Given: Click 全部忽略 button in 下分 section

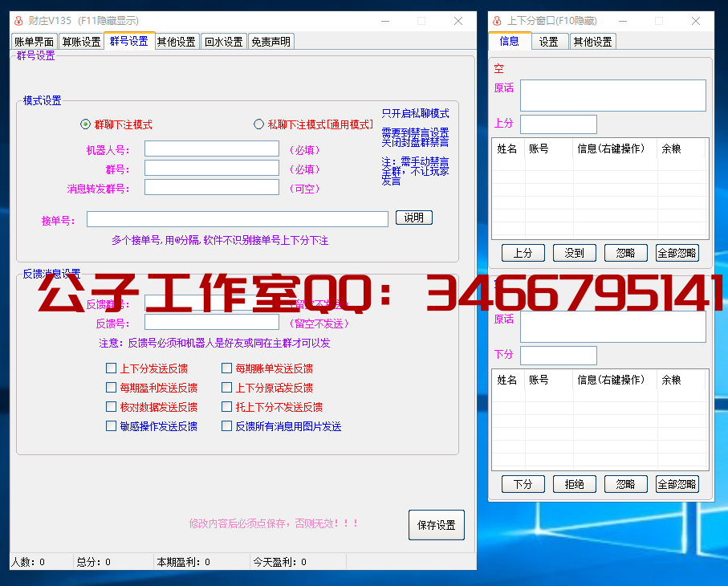Looking at the screenshot, I should coord(677,484).
